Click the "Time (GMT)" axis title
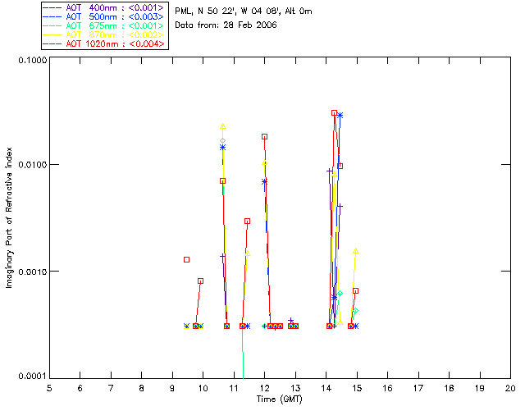This screenshot has width=525, height=420. pos(280,399)
